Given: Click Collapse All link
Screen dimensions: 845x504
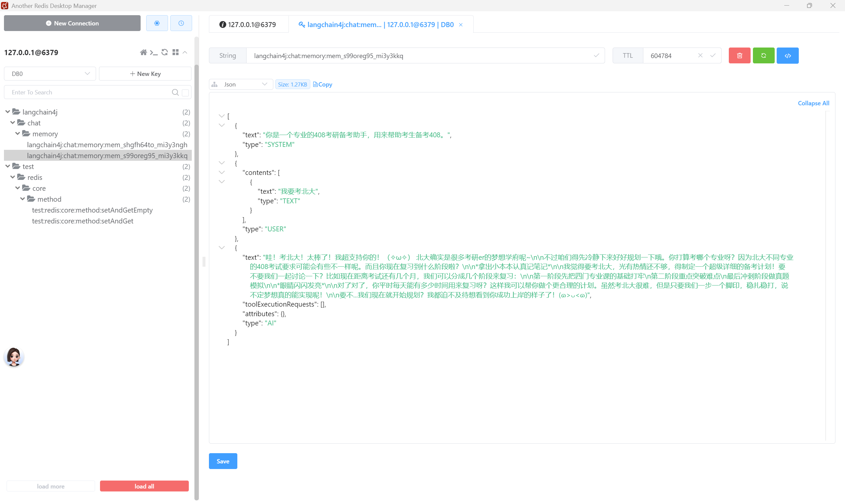Looking at the screenshot, I should (813, 103).
